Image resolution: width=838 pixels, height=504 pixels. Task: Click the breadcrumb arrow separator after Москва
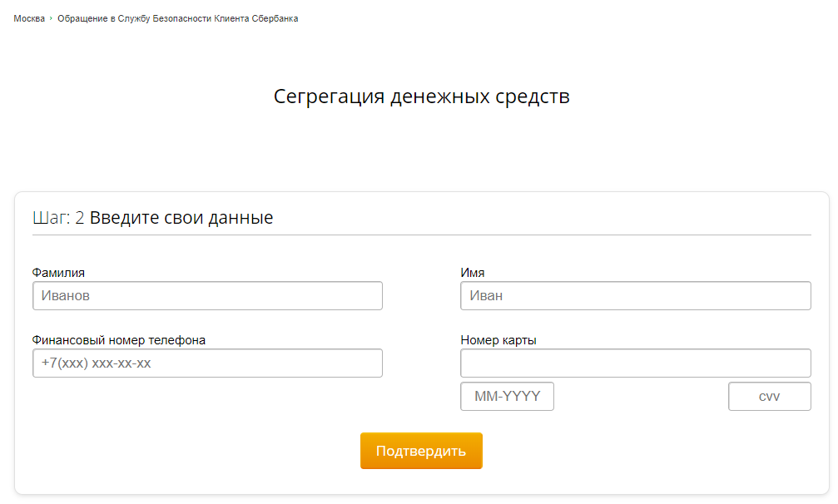[51, 18]
